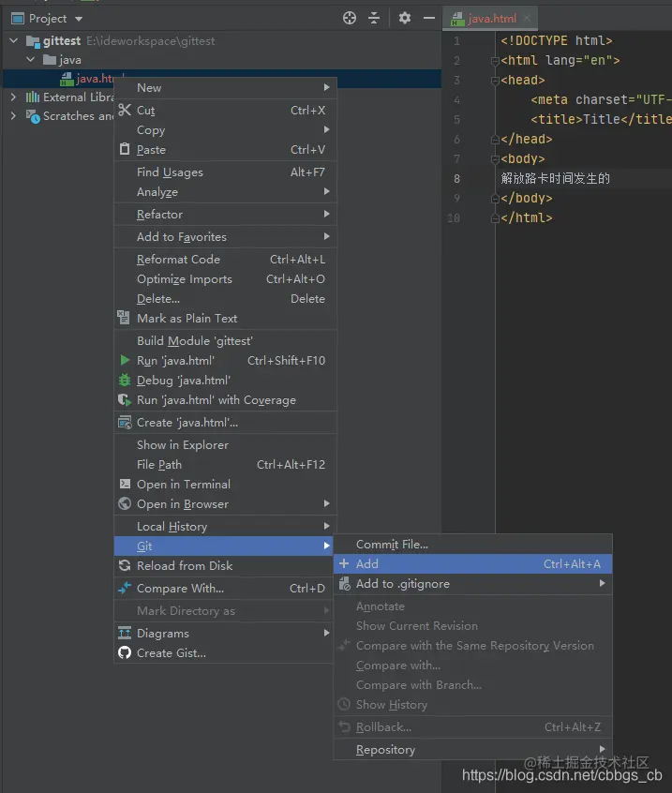Select Build Module 'gittest'
Viewport: 672px width, 793px height.
click(x=226, y=340)
